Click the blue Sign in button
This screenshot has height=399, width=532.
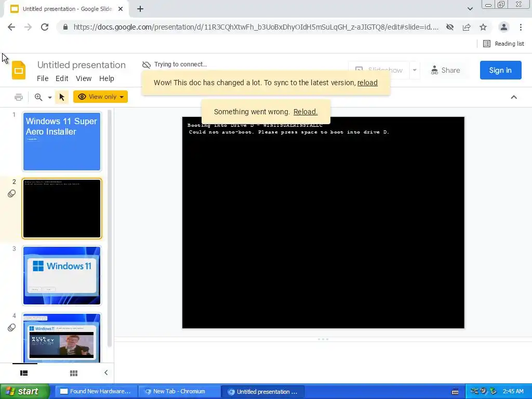pos(500,70)
